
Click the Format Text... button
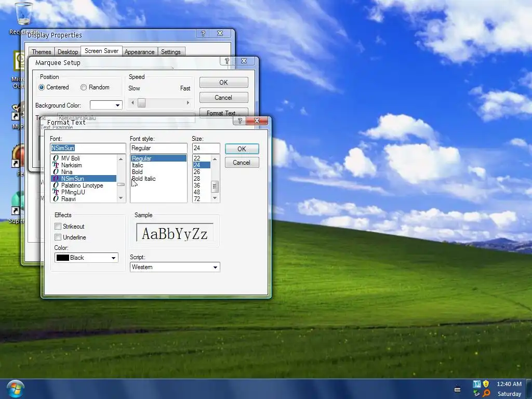coord(223,113)
